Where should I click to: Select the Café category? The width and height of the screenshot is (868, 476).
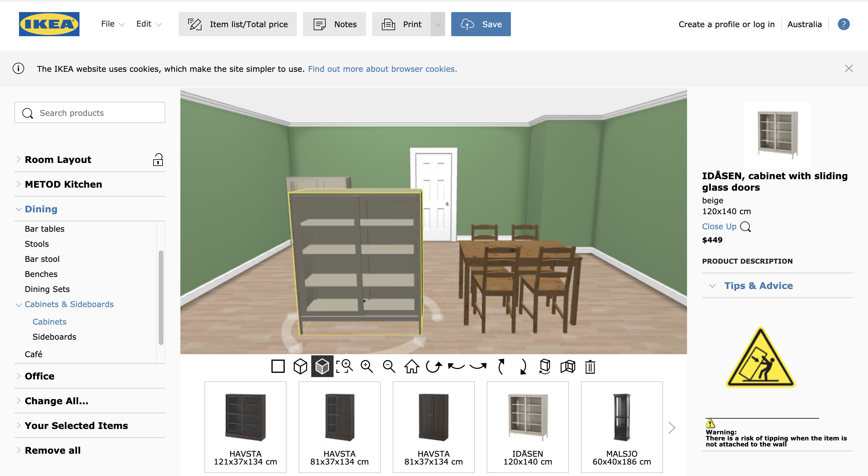(x=33, y=354)
